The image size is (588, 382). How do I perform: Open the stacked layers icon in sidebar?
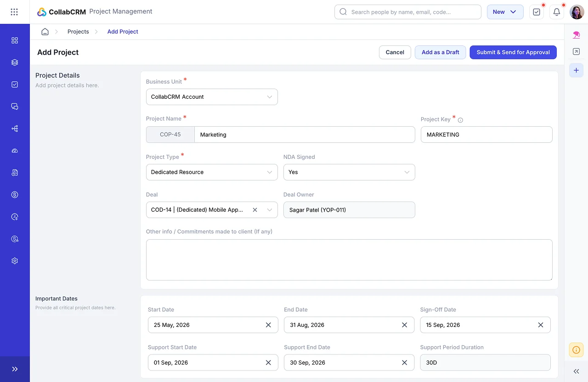15,62
